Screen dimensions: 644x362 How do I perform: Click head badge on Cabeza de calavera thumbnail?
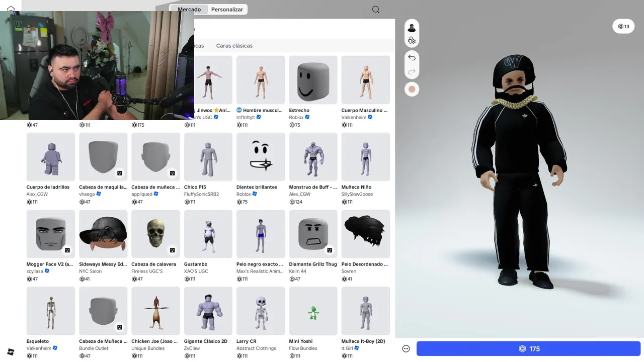click(172, 250)
